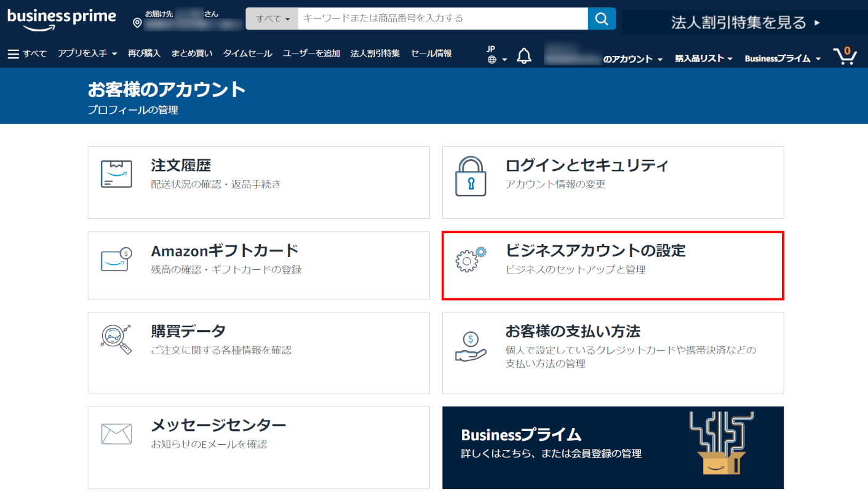Viewport: 868px width, 492px height.
Task: Click 配送状況の確認・返品手続き text
Action: coord(216,184)
